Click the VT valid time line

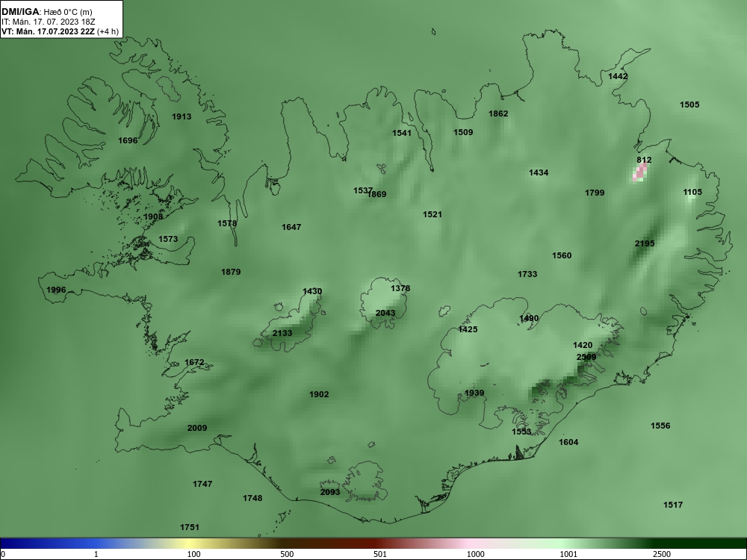60,31
